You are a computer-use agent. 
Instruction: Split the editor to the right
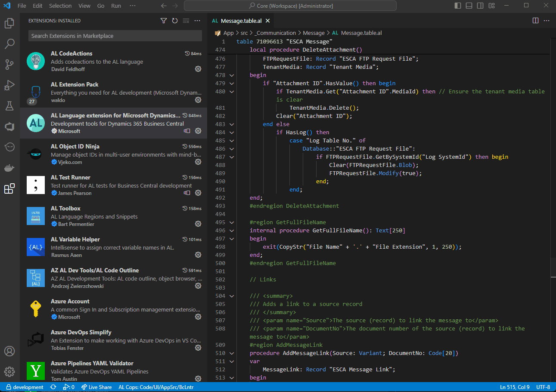535,21
